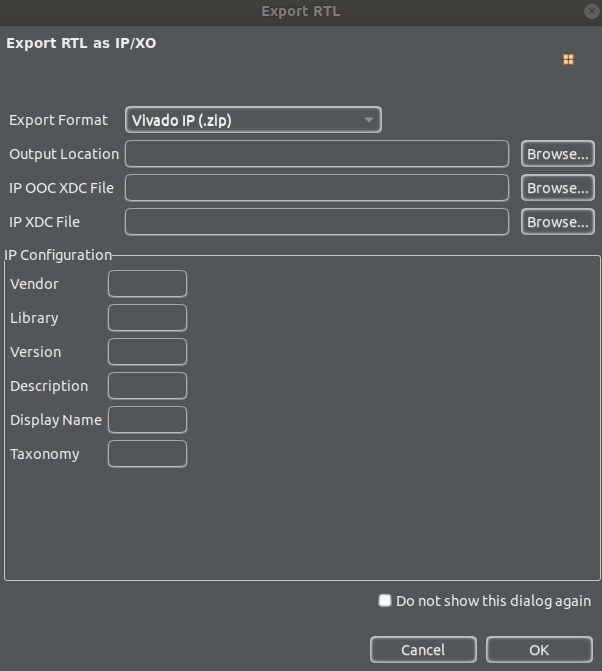Select the Taxonomy input field
This screenshot has width=602, height=671.
click(147, 454)
